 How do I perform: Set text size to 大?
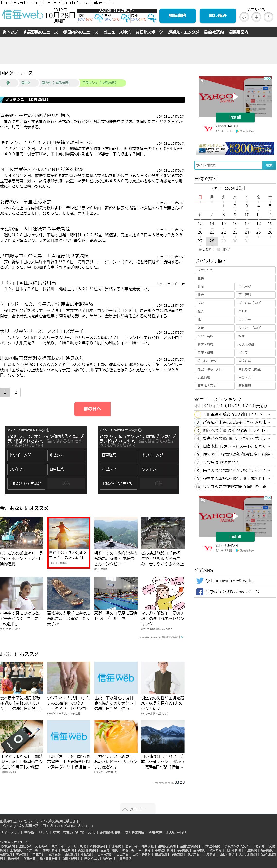pyautogui.click(x=268, y=17)
